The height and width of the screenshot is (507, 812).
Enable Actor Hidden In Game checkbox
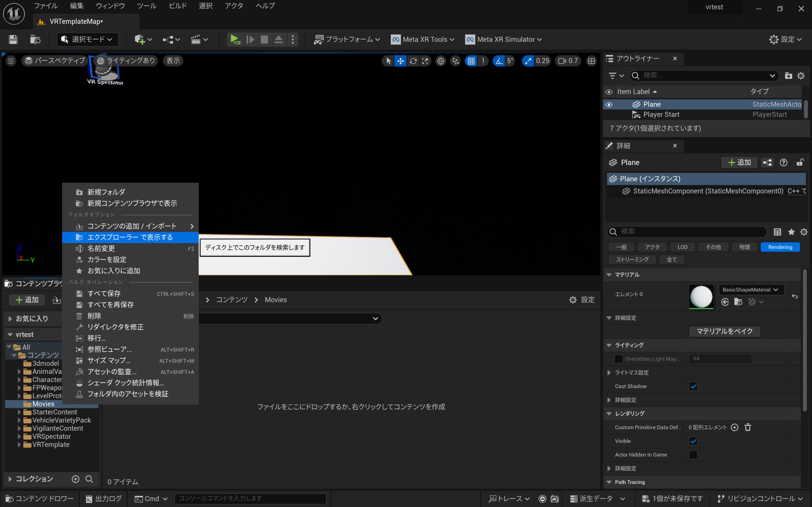693,455
